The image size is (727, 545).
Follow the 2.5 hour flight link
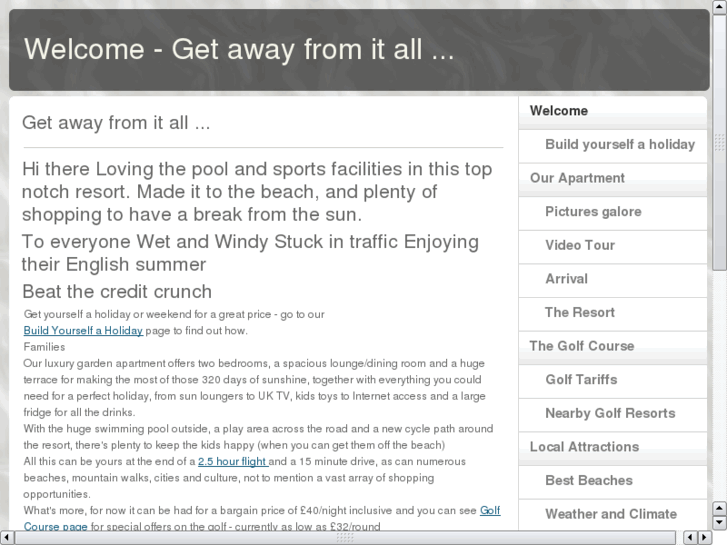[x=233, y=462]
